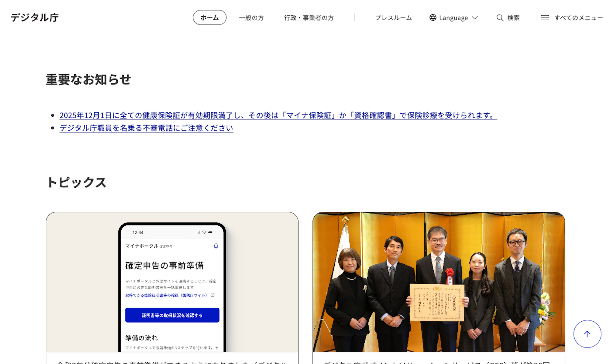Image resolution: width=612 pixels, height=364 pixels.
Task: Click the 検索 search label
Action: (x=513, y=18)
